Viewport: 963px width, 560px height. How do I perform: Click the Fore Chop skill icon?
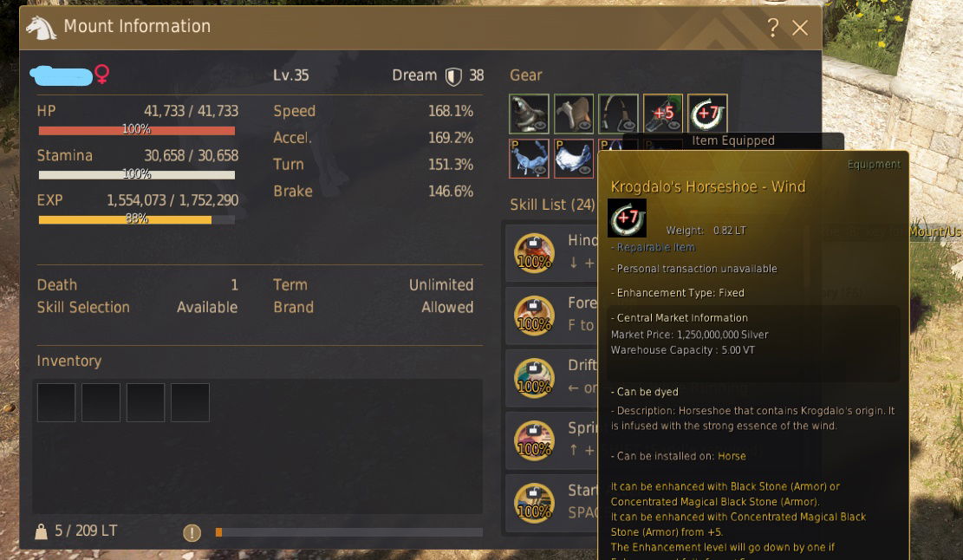coord(534,316)
